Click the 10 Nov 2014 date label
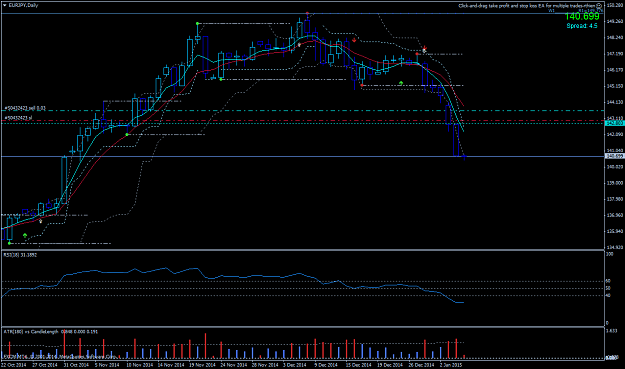625x369 pixels. point(139,365)
